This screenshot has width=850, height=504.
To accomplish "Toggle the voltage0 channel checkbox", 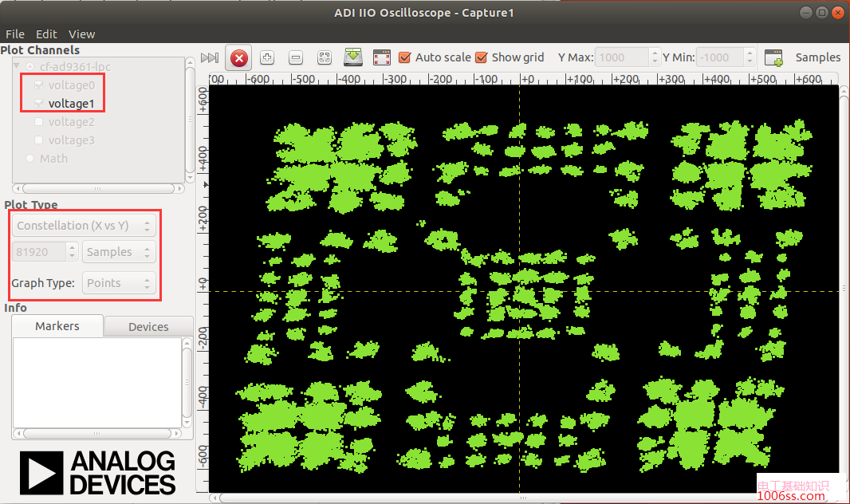I will [38, 85].
